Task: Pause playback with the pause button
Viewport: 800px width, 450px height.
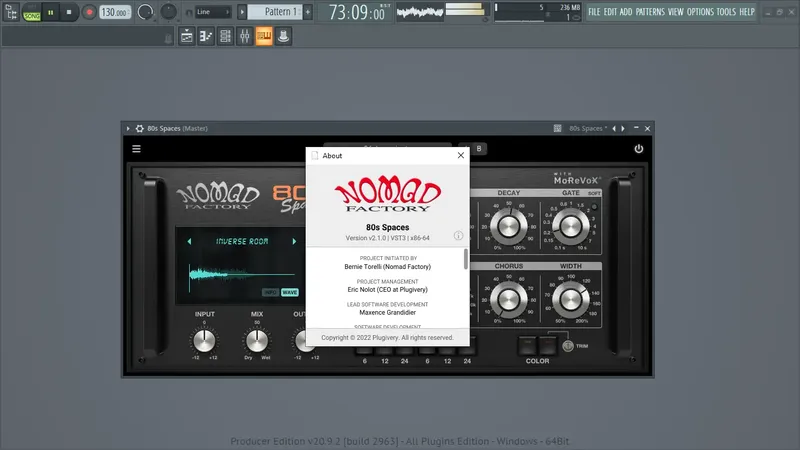Action: coord(51,12)
